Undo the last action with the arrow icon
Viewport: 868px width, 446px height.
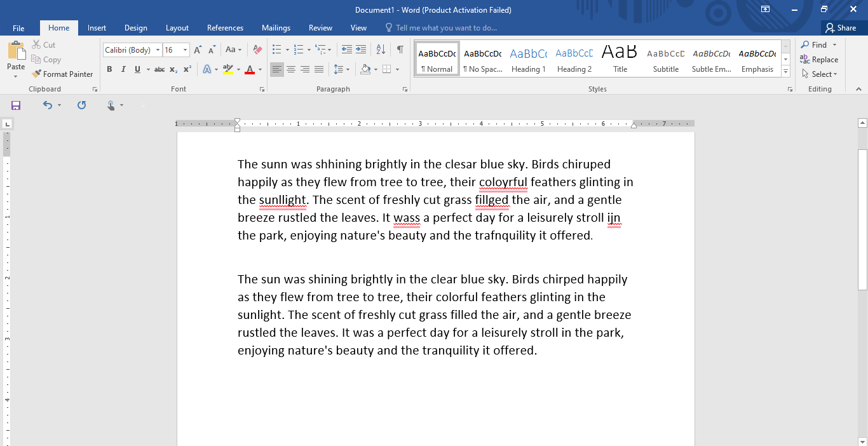click(48, 105)
